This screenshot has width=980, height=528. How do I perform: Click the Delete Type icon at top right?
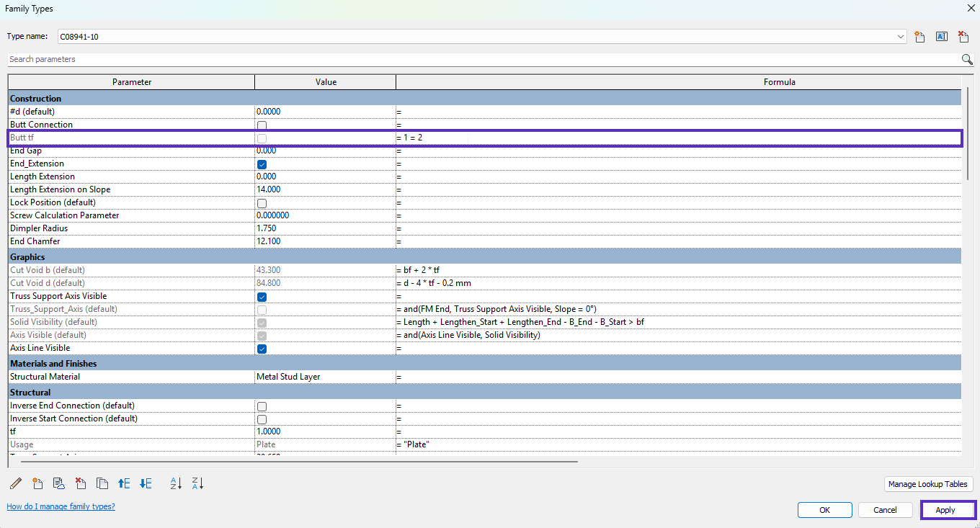(963, 37)
